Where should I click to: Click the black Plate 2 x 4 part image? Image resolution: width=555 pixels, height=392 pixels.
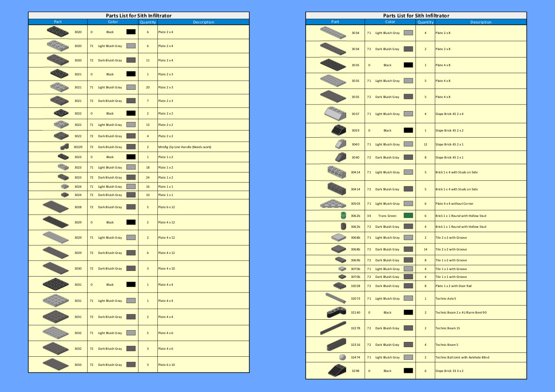tap(58, 32)
